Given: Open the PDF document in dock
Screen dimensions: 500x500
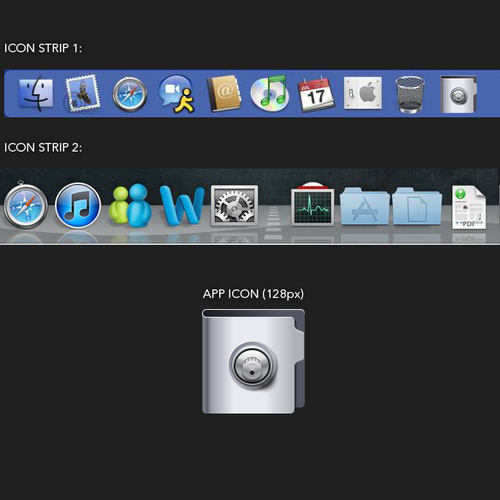Looking at the screenshot, I should click(x=469, y=207).
